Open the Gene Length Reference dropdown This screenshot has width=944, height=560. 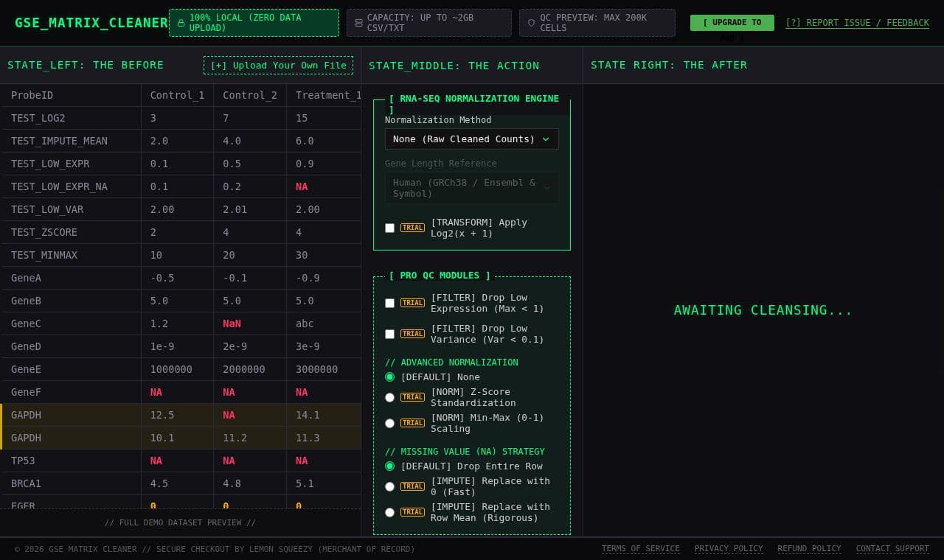click(x=472, y=188)
